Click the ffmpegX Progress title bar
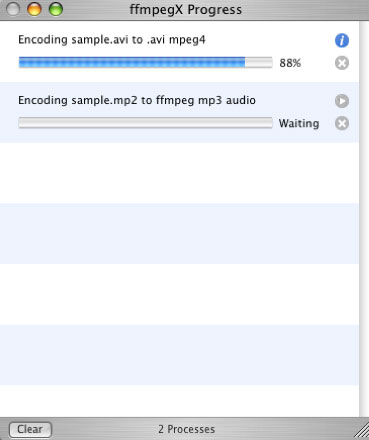Viewport: 369px width, 440px height. [x=186, y=10]
